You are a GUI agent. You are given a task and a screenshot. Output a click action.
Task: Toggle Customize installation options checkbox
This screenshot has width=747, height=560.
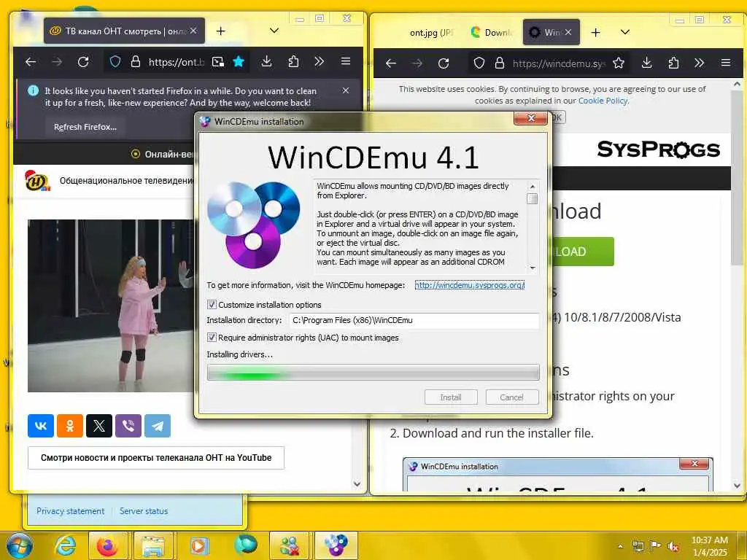(212, 305)
